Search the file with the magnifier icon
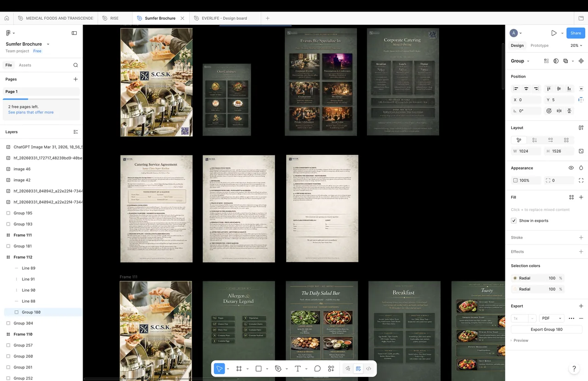 click(76, 65)
